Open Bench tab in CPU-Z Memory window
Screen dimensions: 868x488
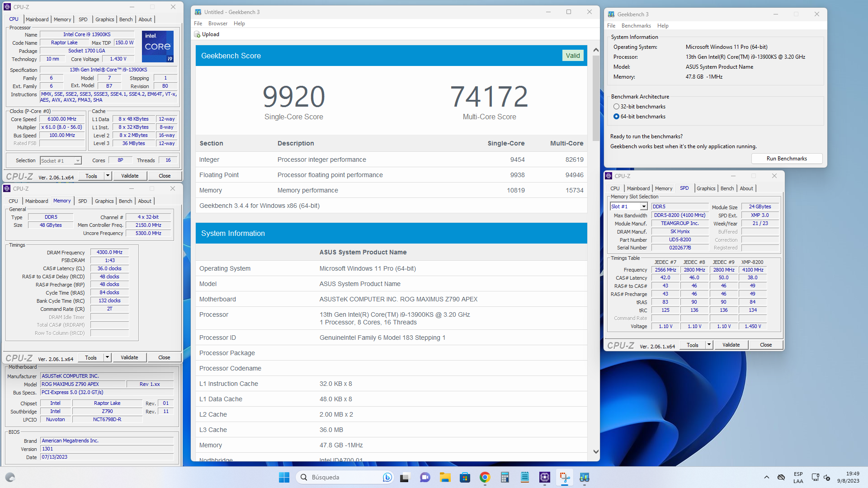pyautogui.click(x=125, y=201)
